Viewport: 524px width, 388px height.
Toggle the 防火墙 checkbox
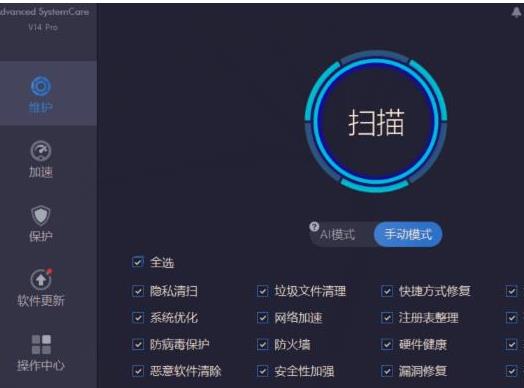coord(262,344)
